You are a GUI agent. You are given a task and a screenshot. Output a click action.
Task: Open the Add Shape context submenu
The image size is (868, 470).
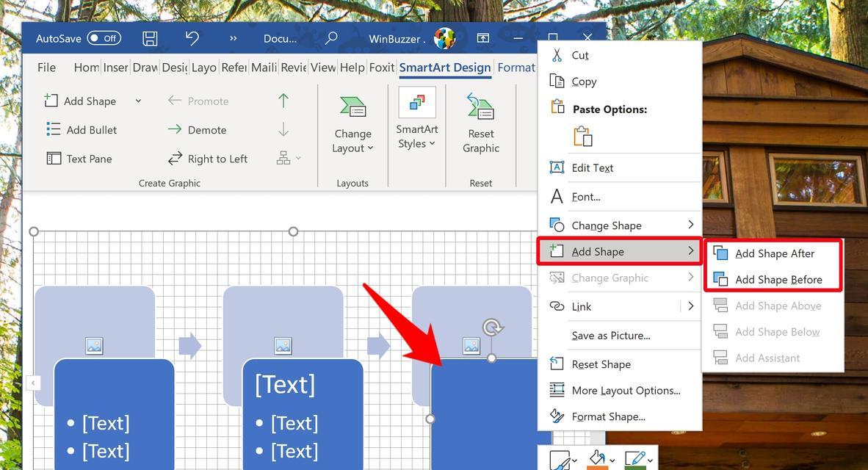tap(620, 251)
